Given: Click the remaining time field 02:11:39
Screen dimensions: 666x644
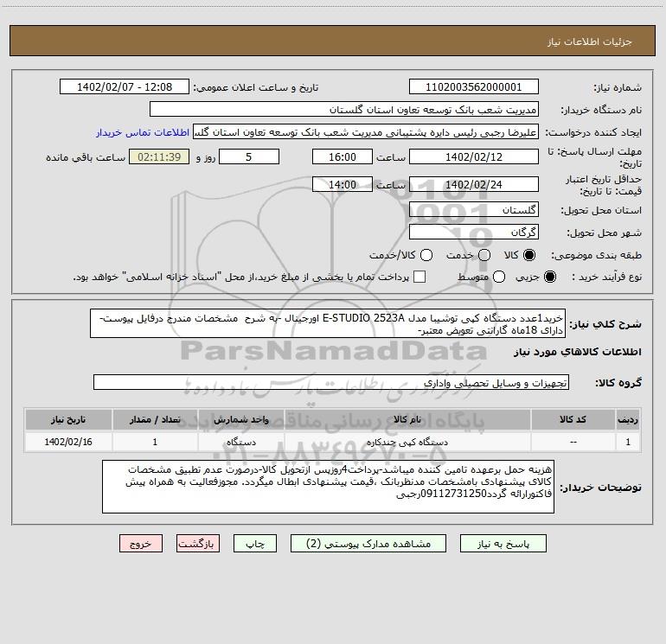Looking at the screenshot, I should [x=159, y=156].
